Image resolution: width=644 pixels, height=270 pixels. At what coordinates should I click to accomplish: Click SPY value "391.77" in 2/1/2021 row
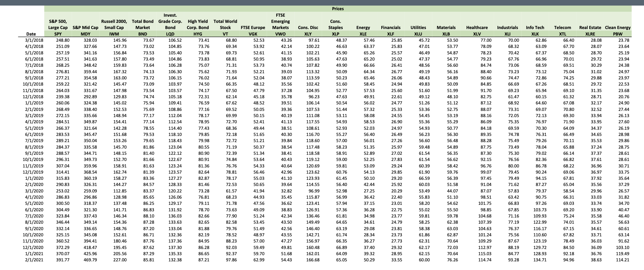63,260
